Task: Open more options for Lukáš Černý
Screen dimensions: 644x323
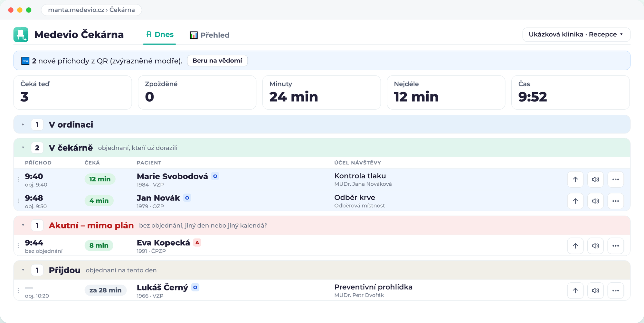Action: [x=616, y=291]
